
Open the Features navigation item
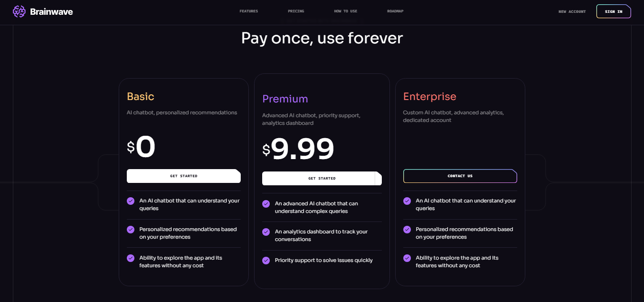click(x=249, y=11)
